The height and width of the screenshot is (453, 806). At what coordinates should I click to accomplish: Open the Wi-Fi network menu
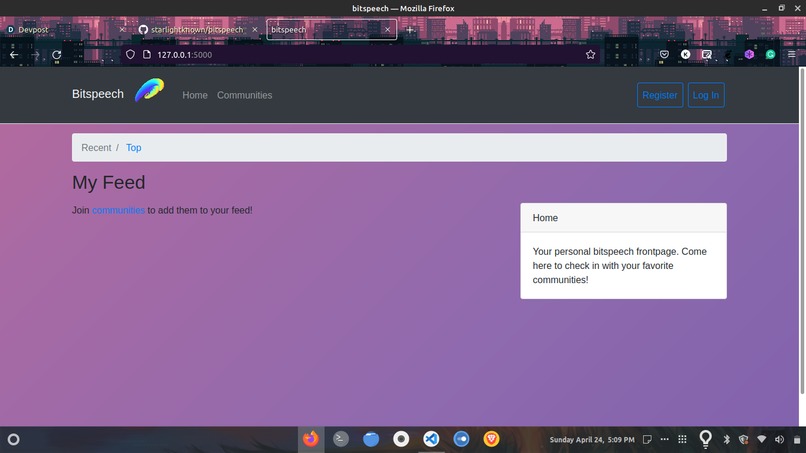[762, 440]
